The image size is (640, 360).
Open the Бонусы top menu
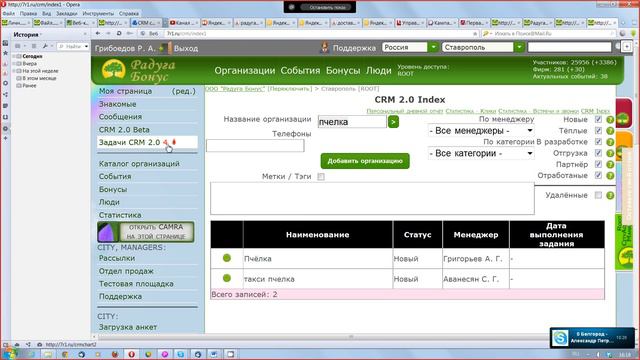pyautogui.click(x=343, y=71)
